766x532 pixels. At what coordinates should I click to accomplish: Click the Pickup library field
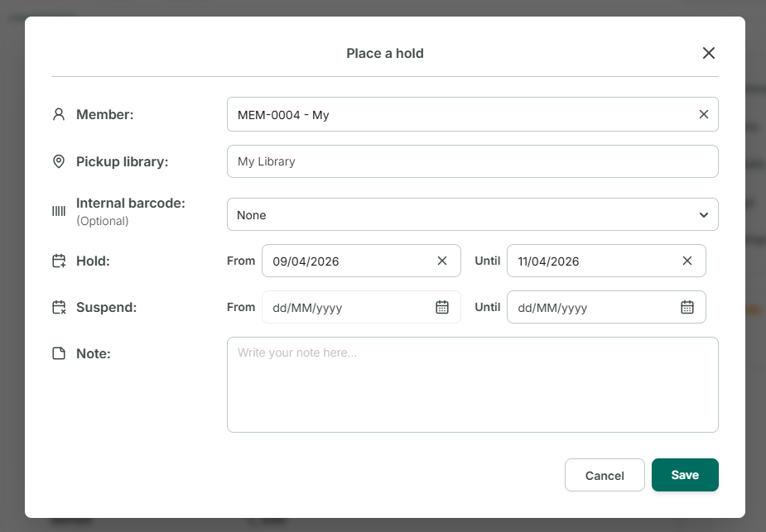[x=472, y=161]
